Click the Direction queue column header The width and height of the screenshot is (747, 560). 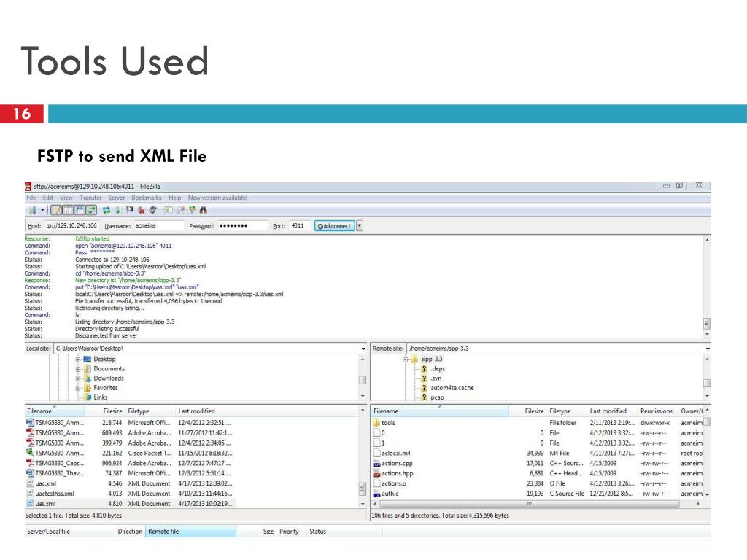(130, 532)
